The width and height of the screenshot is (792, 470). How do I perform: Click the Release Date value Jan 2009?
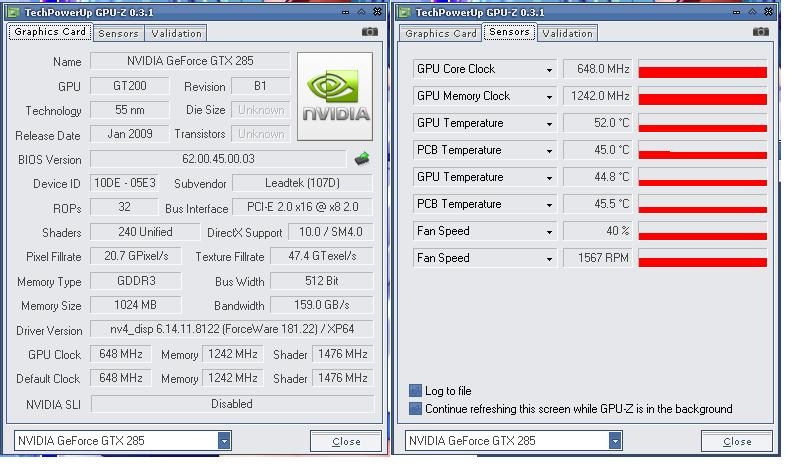(130, 134)
